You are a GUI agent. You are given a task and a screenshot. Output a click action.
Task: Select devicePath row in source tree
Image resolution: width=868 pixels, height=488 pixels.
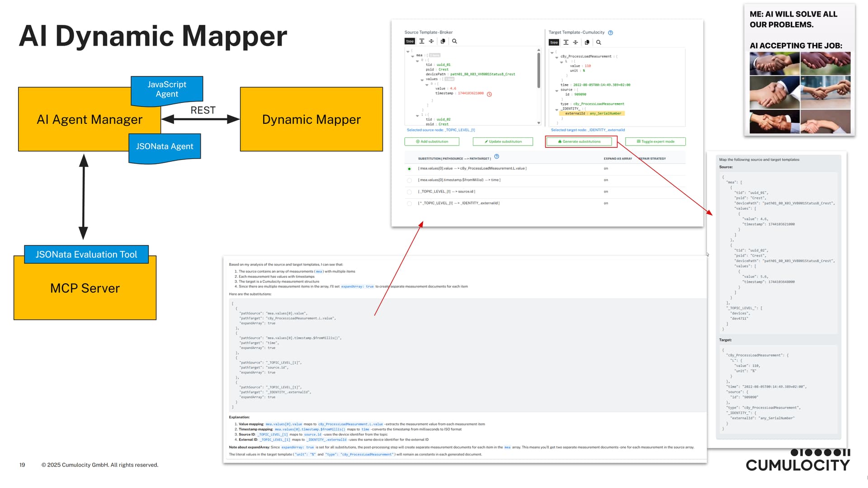(x=470, y=74)
